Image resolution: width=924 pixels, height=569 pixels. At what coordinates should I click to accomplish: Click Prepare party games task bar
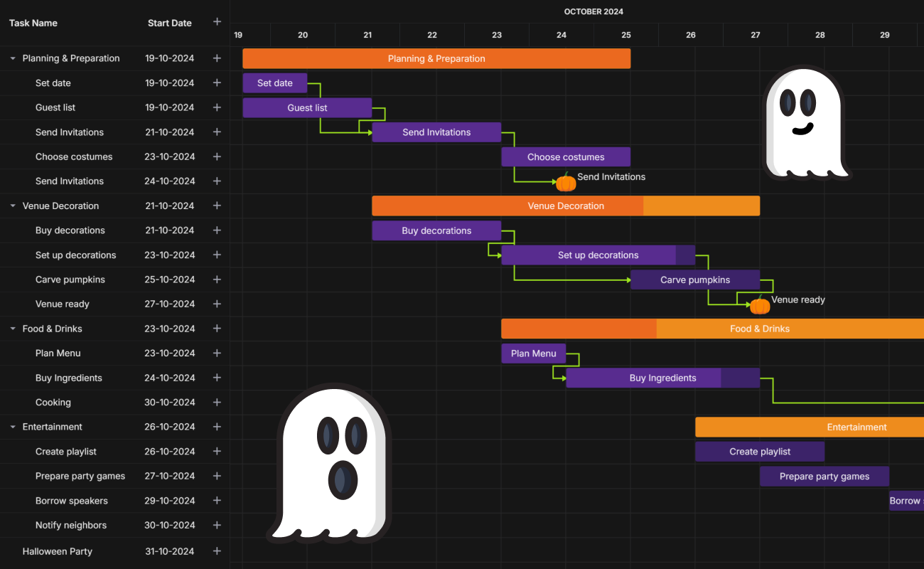[x=824, y=477]
